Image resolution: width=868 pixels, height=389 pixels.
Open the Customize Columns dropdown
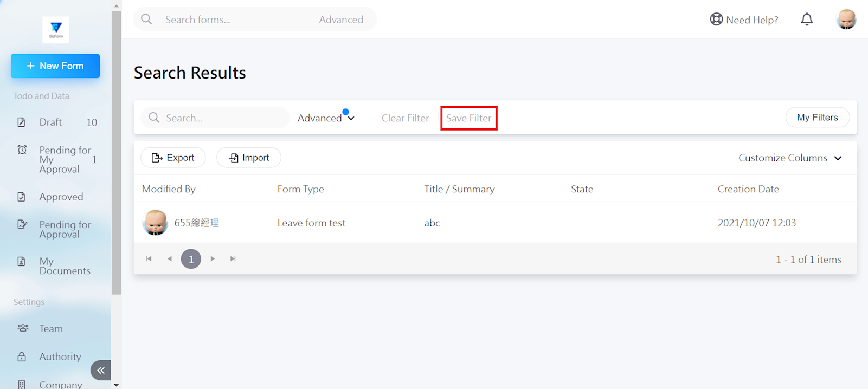tap(790, 158)
